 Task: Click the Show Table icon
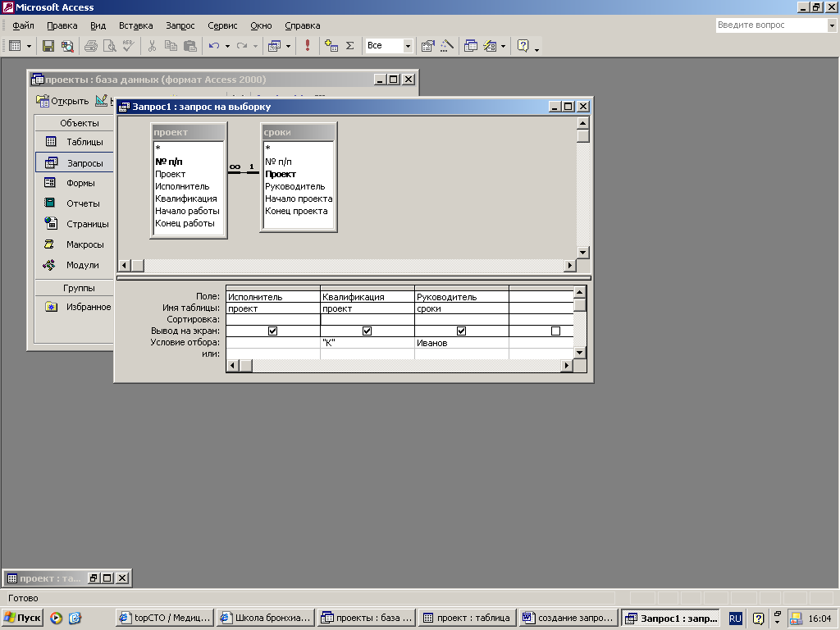click(331, 46)
